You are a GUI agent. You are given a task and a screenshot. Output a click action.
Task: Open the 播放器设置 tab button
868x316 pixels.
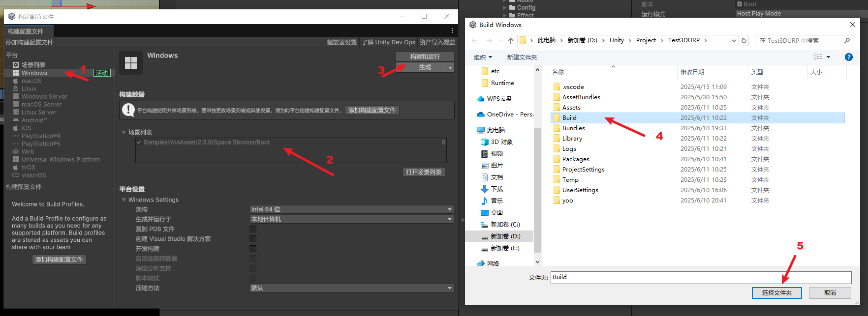point(342,42)
